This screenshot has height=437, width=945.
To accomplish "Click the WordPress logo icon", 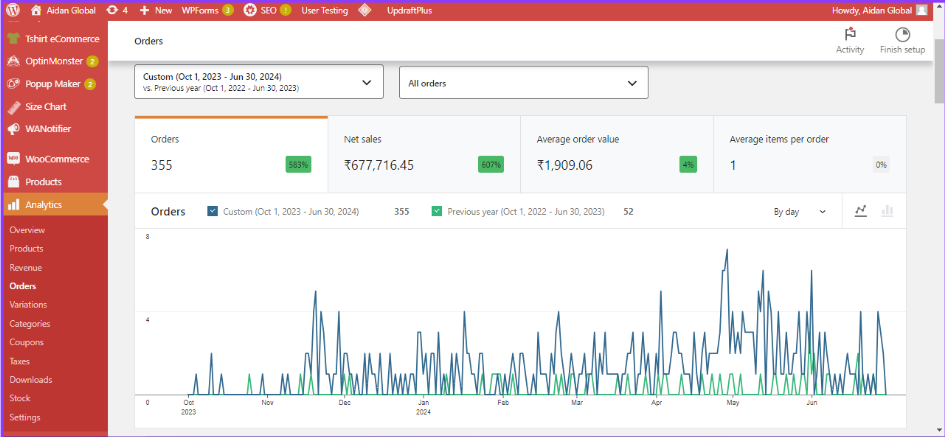I will point(13,10).
